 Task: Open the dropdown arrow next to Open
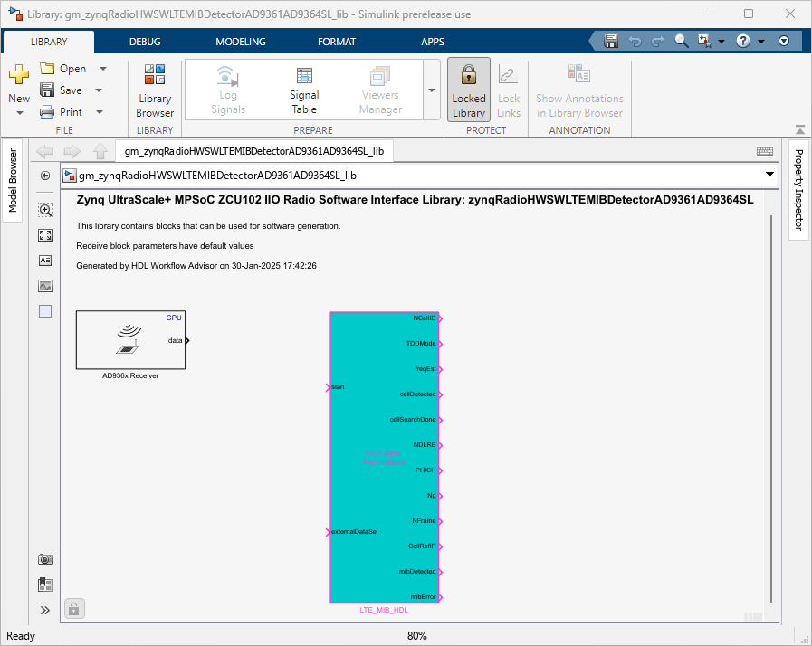point(103,69)
